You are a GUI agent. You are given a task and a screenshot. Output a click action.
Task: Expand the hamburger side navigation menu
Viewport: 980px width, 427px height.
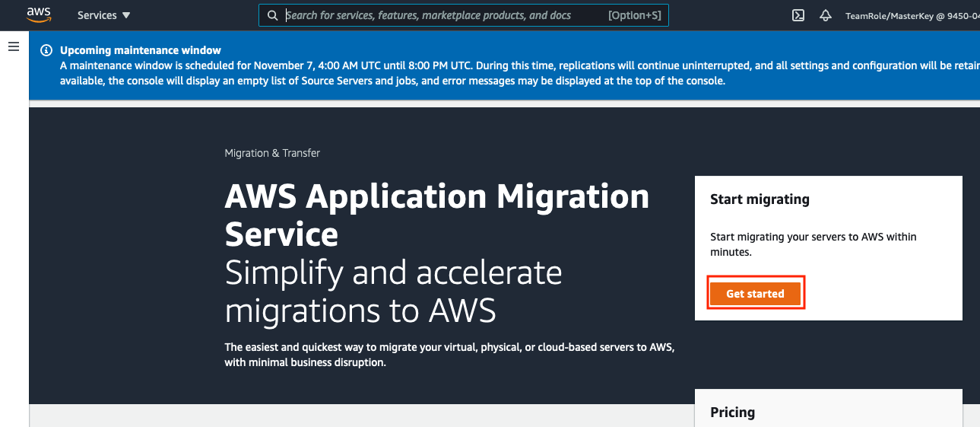point(13,46)
